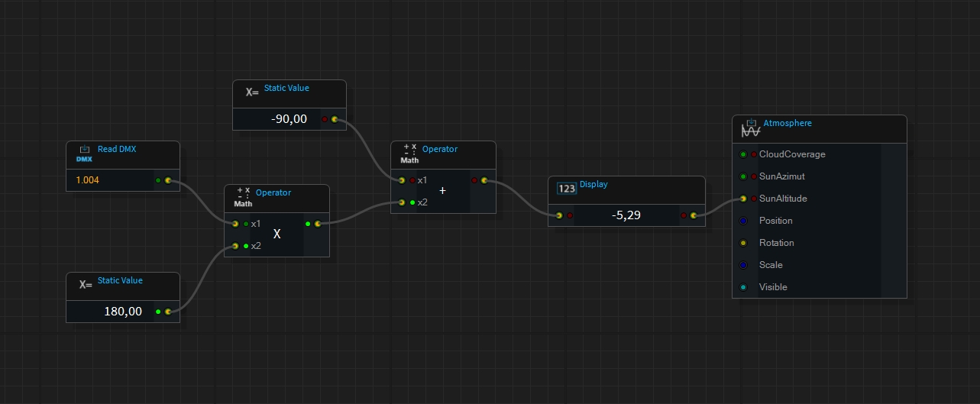Click x2 input pin on addition Operator
980x404 pixels.
pyautogui.click(x=402, y=202)
